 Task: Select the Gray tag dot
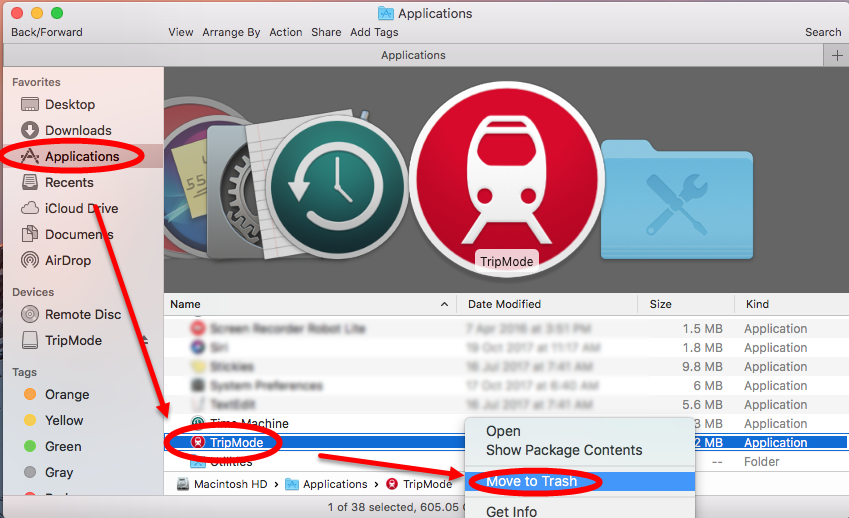coord(30,472)
